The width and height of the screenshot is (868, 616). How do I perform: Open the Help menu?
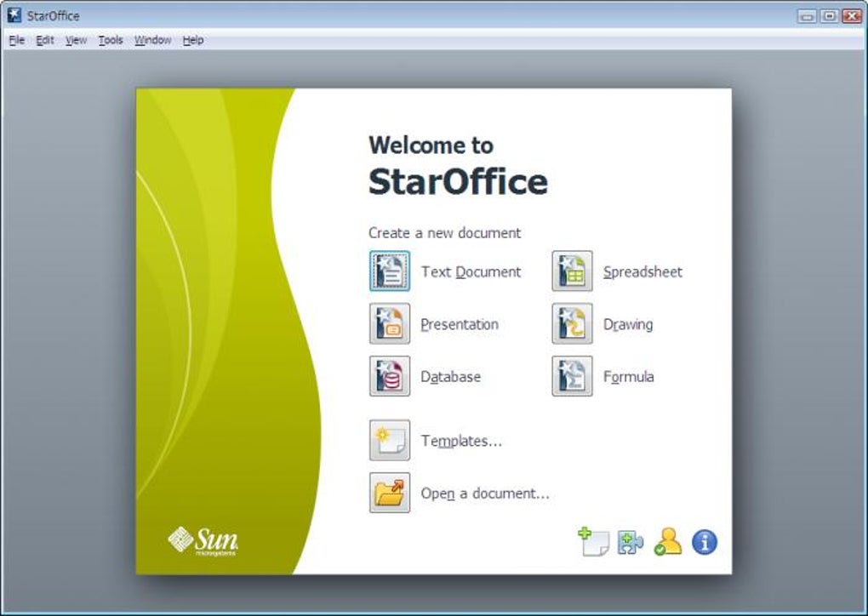[193, 39]
